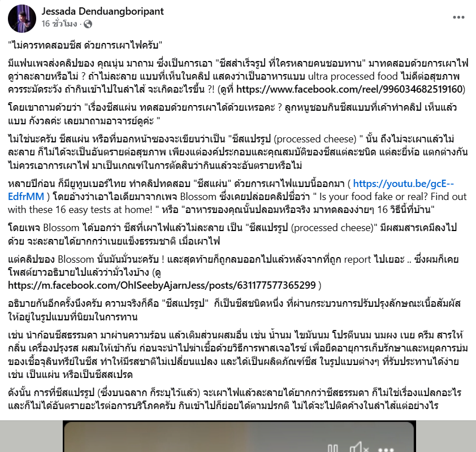Click the paragraph starting โดยเพจ Blossom
This screenshot has height=452, width=476.
pyautogui.click(x=232, y=234)
